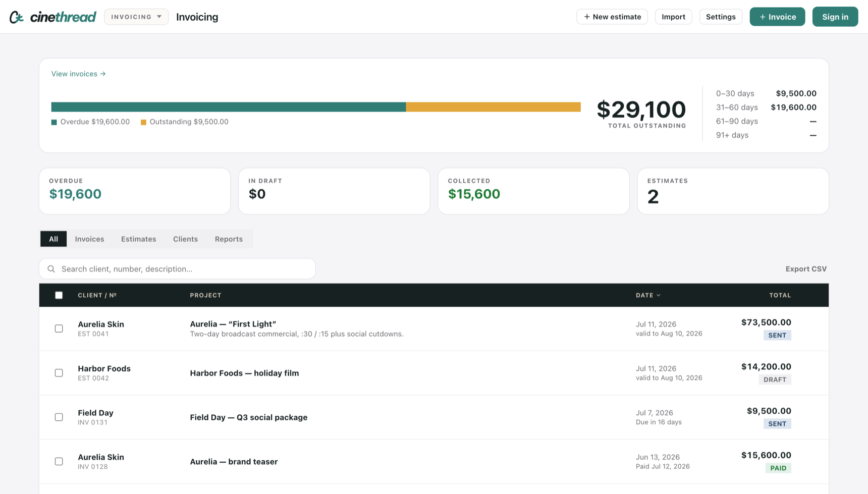Focus the search client, number, description field
Viewport: 868px width, 494px height.
[177, 269]
